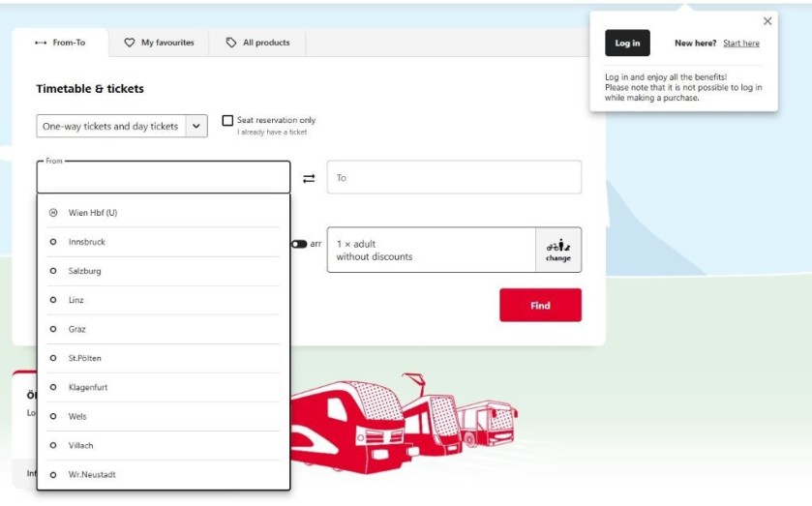Click circle marker beside Salzburg

pos(53,271)
